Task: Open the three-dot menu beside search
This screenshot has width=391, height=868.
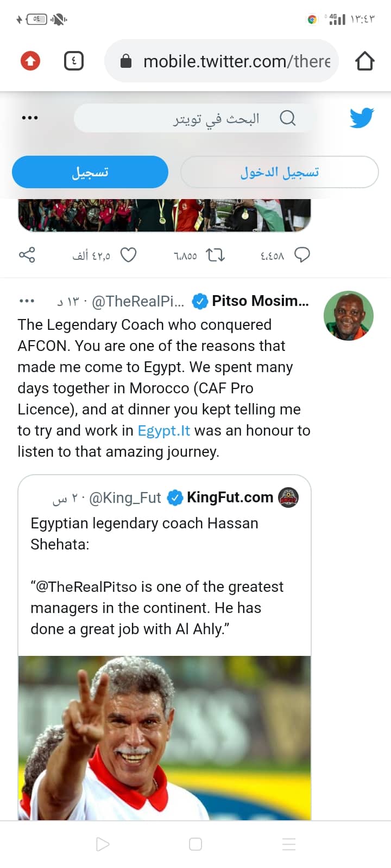Action: click(29, 118)
